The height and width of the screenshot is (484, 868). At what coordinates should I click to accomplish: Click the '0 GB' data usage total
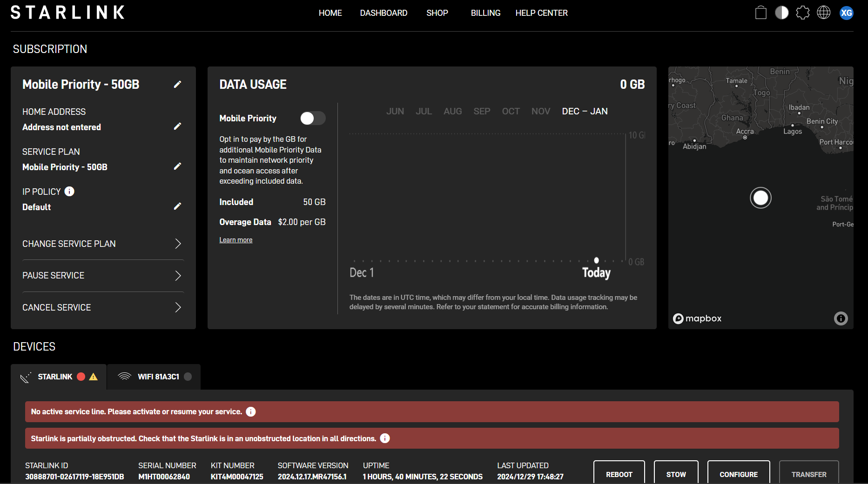(632, 84)
